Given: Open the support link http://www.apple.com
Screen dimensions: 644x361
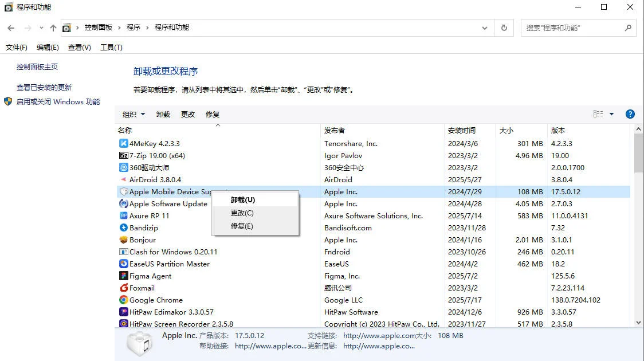Looking at the screenshot, I should pyautogui.click(x=379, y=336).
